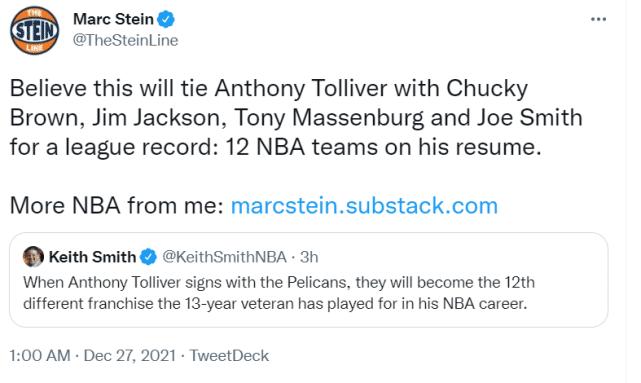Click the second line of the quoted tweet
The width and height of the screenshot is (641, 383).
(x=275, y=304)
